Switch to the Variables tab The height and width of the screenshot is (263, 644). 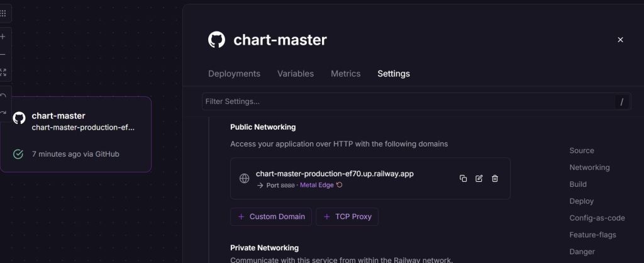pos(296,74)
